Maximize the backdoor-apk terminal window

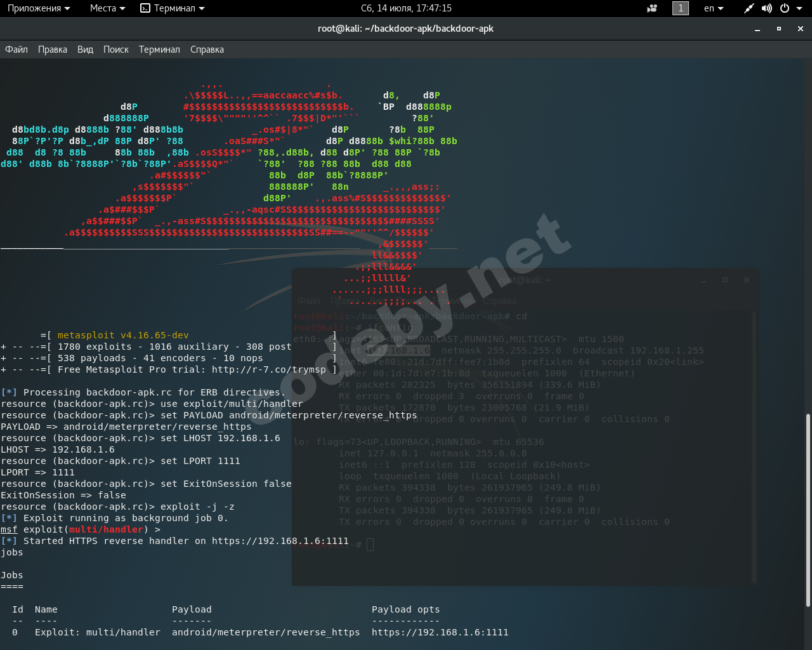pyautogui.click(x=779, y=29)
